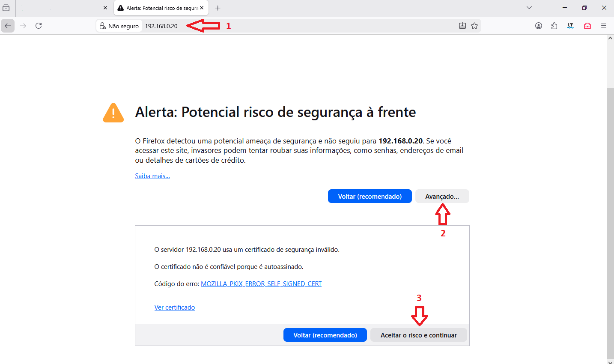
Task: Click the install/save page icon in address bar
Action: pyautogui.click(x=462, y=26)
